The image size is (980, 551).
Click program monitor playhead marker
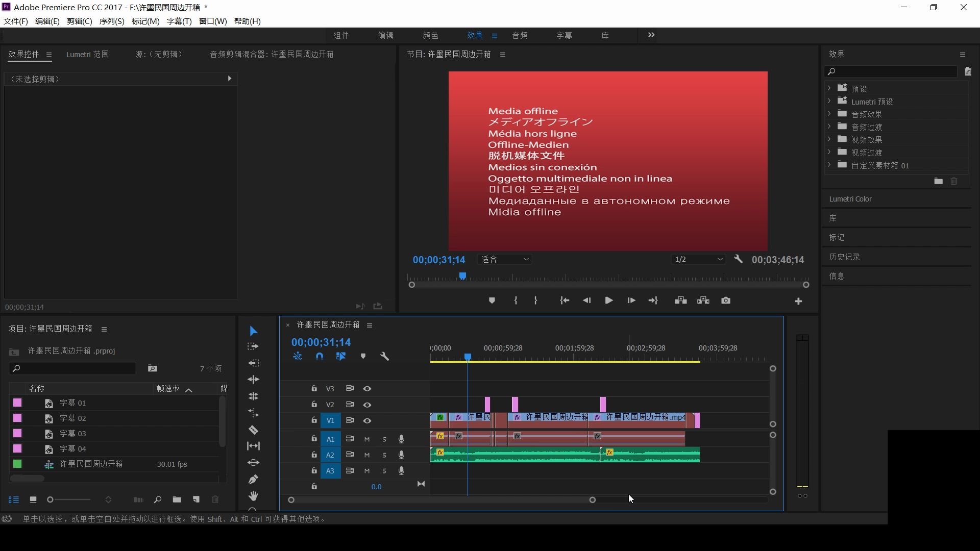coord(462,276)
